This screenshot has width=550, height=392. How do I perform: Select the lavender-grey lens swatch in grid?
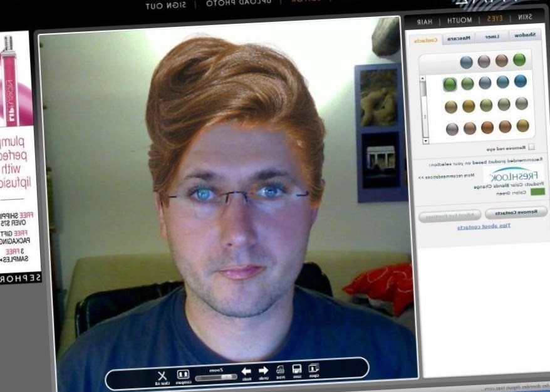point(452,129)
